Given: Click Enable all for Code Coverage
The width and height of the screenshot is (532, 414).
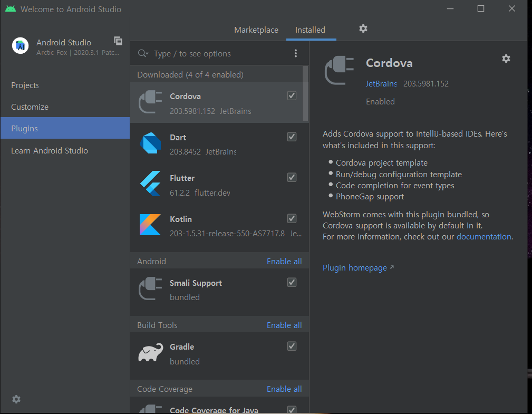Looking at the screenshot, I should click(284, 389).
